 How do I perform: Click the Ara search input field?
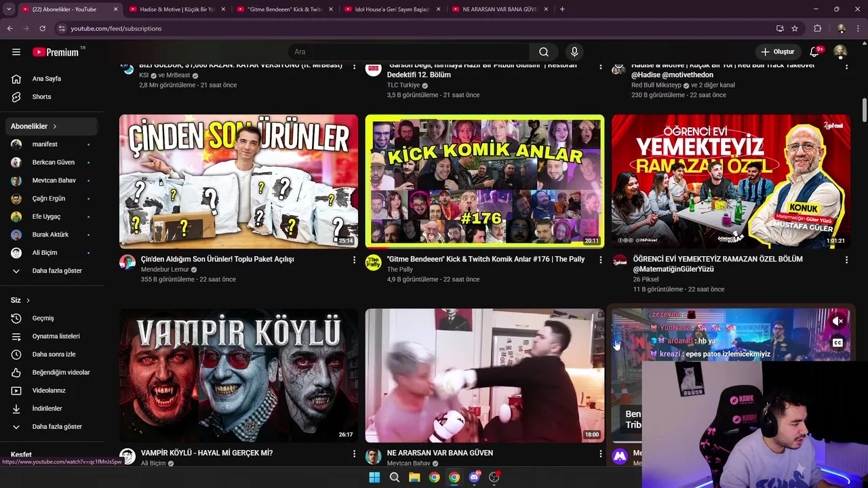pyautogui.click(x=409, y=52)
